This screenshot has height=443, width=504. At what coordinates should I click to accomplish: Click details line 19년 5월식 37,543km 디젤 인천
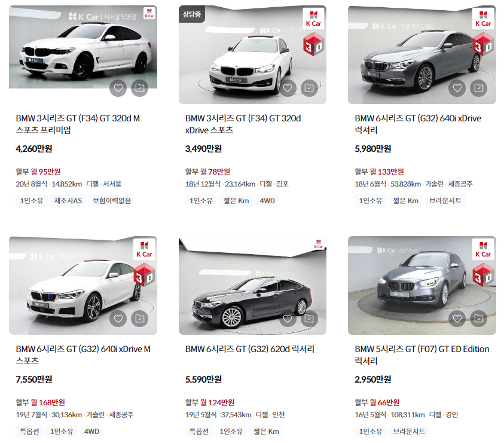(x=235, y=415)
